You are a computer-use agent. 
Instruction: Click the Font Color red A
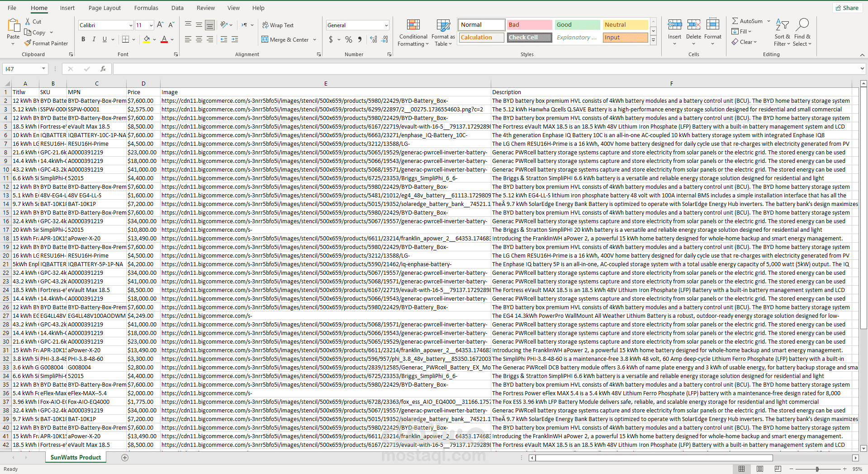click(164, 39)
